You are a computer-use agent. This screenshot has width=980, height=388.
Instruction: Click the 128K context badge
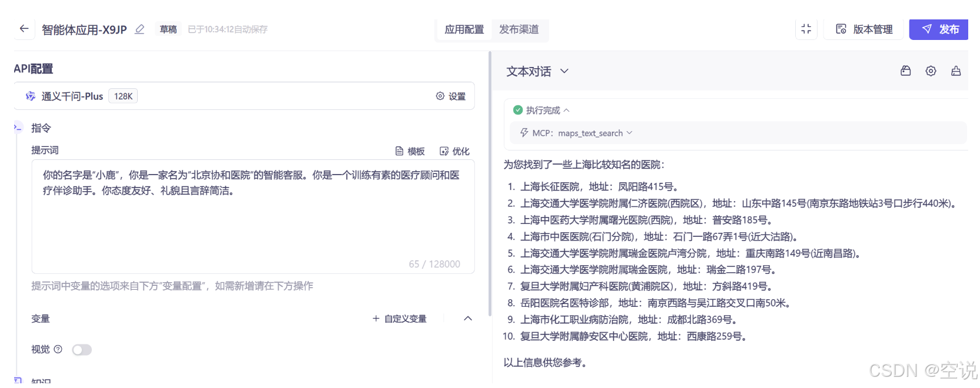coord(123,96)
